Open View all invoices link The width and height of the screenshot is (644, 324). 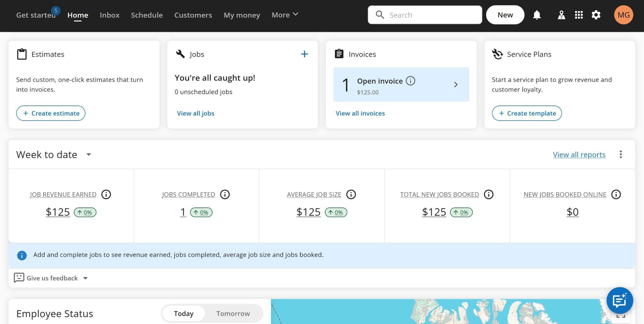(360, 113)
